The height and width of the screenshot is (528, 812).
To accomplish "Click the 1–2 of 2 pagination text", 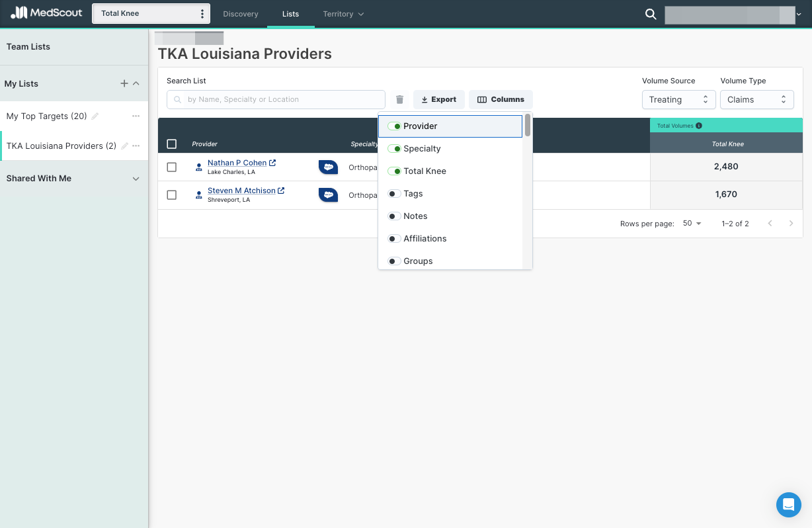I will 735,224.
